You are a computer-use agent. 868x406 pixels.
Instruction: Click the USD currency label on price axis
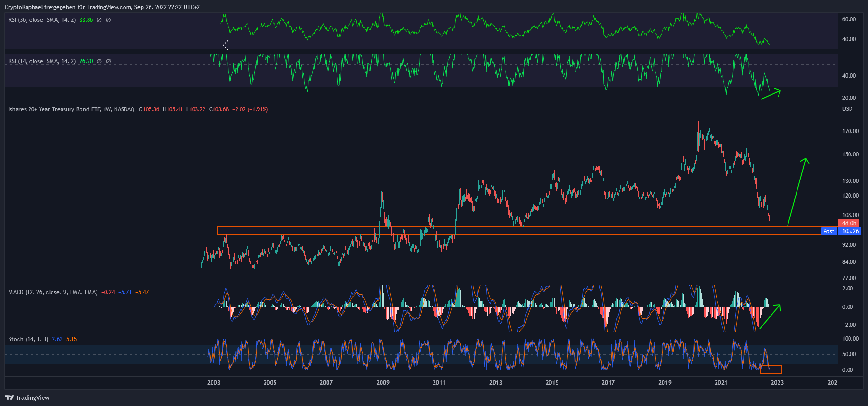[847, 109]
